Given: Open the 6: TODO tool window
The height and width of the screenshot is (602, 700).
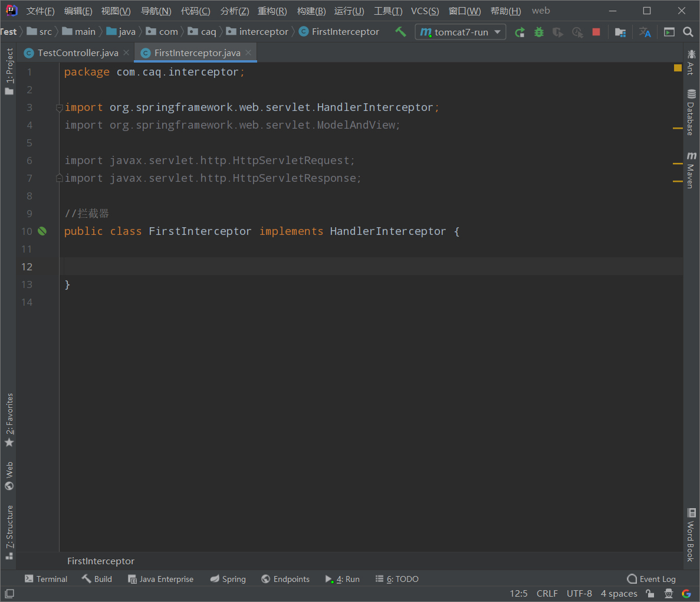Looking at the screenshot, I should [397, 579].
